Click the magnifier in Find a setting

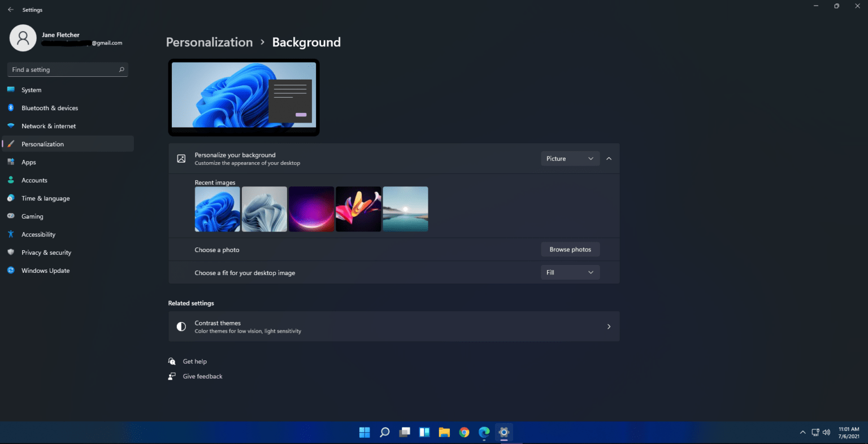point(121,69)
